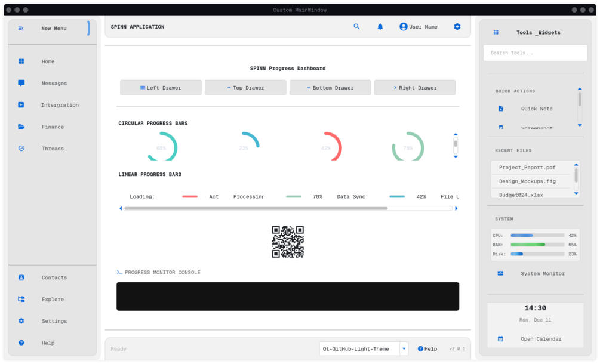Click the RAM usage bar

pos(537,245)
